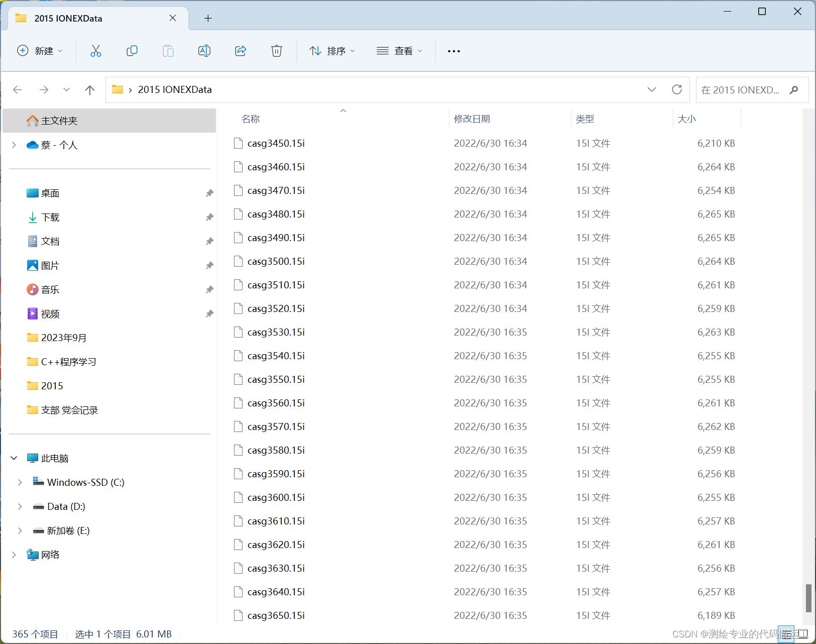Switch to details view in status bar
The width and height of the screenshot is (816, 644).
(x=787, y=634)
